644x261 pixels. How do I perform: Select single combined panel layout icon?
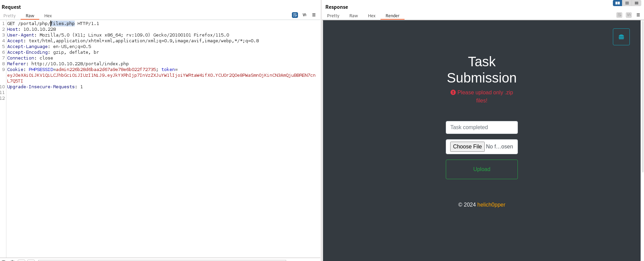[x=636, y=3]
